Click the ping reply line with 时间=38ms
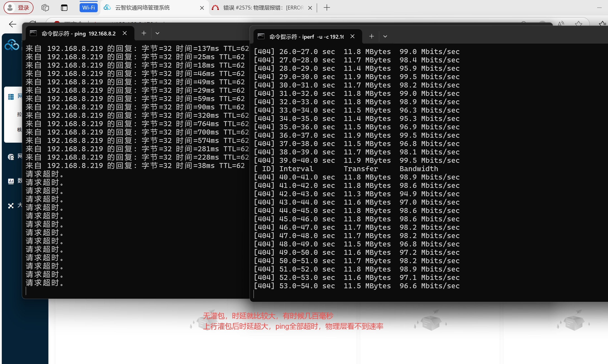The image size is (608, 364). [x=135, y=166]
